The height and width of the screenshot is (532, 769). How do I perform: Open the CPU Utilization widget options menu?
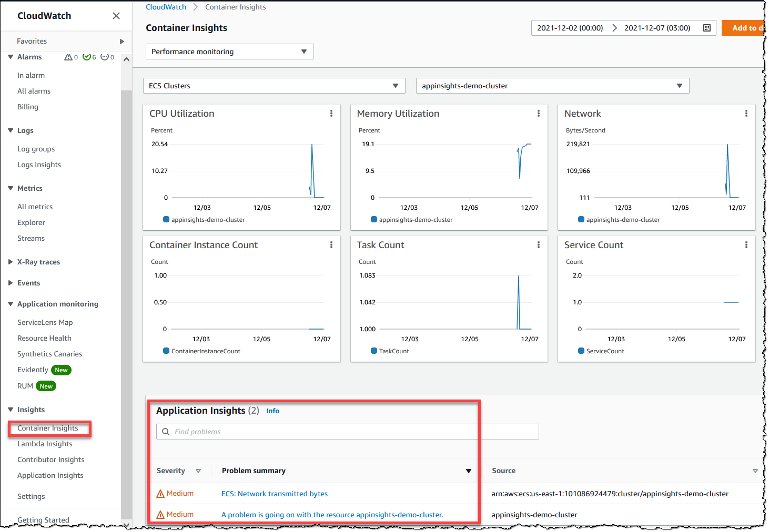click(331, 113)
